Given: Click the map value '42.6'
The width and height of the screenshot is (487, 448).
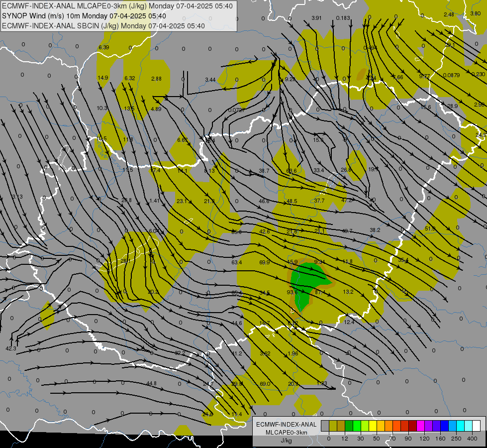Looking at the screenshot, I should (265, 231).
